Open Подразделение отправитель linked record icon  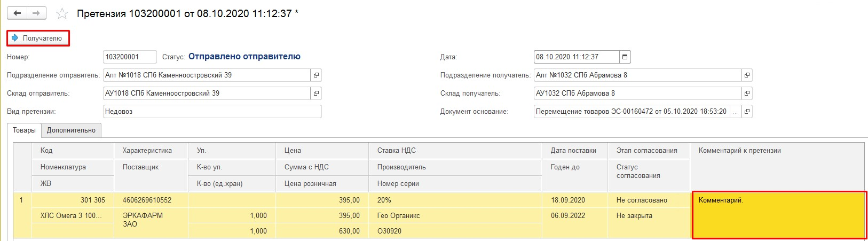pyautogui.click(x=316, y=75)
